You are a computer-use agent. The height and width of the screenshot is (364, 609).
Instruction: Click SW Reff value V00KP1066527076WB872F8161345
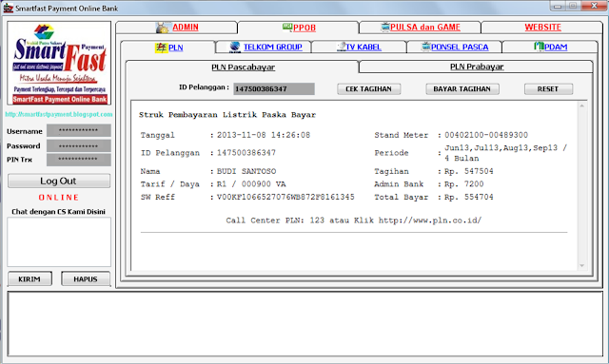285,197
